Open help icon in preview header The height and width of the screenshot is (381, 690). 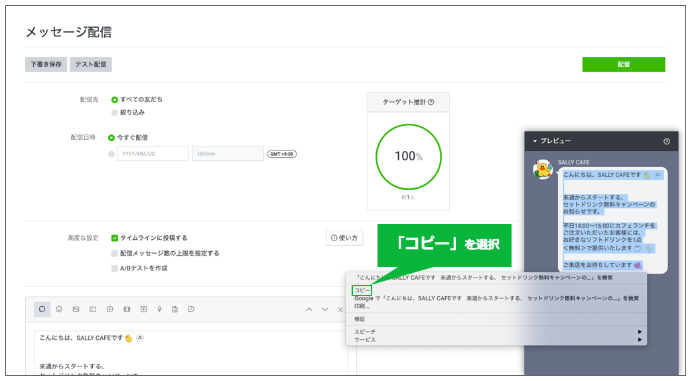[667, 141]
